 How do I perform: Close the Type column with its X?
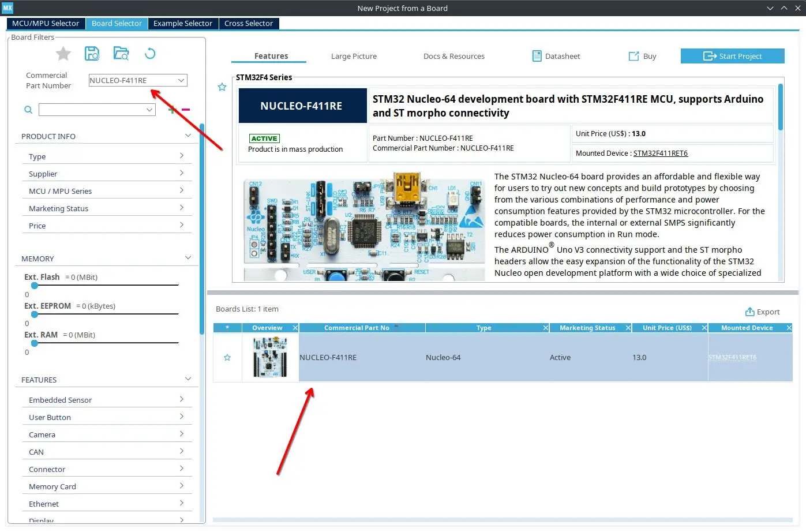[x=546, y=328]
